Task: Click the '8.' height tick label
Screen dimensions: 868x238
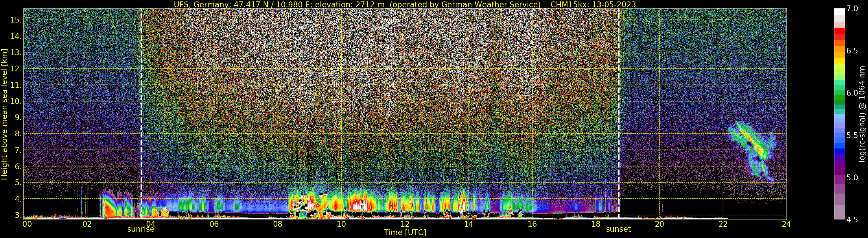Action: (18, 134)
